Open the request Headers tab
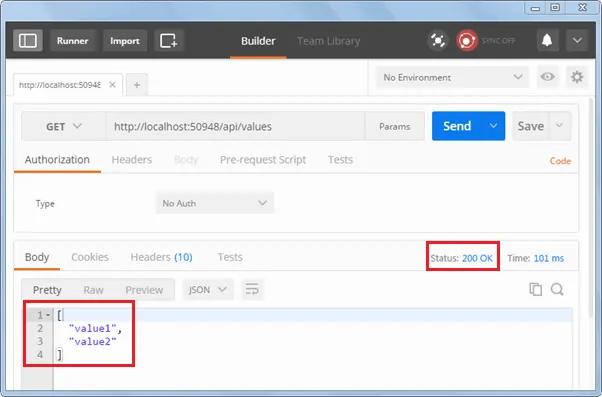This screenshot has height=397, width=602. 132,160
